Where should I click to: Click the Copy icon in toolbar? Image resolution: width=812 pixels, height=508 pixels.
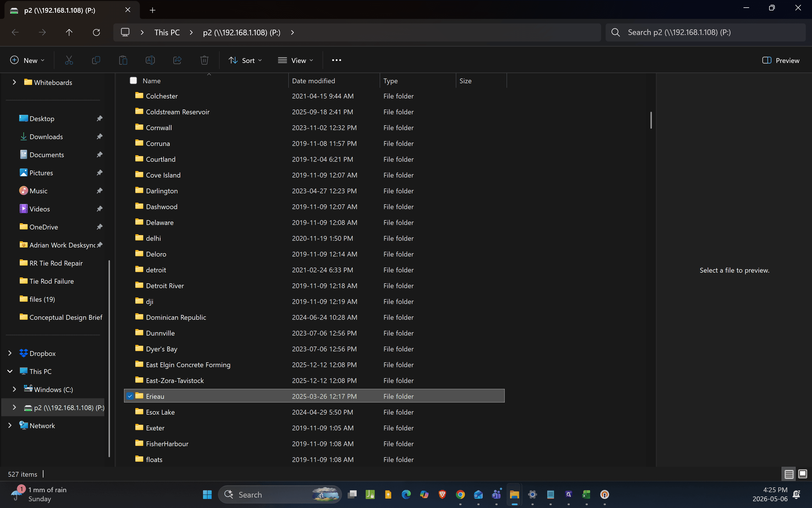pos(96,60)
